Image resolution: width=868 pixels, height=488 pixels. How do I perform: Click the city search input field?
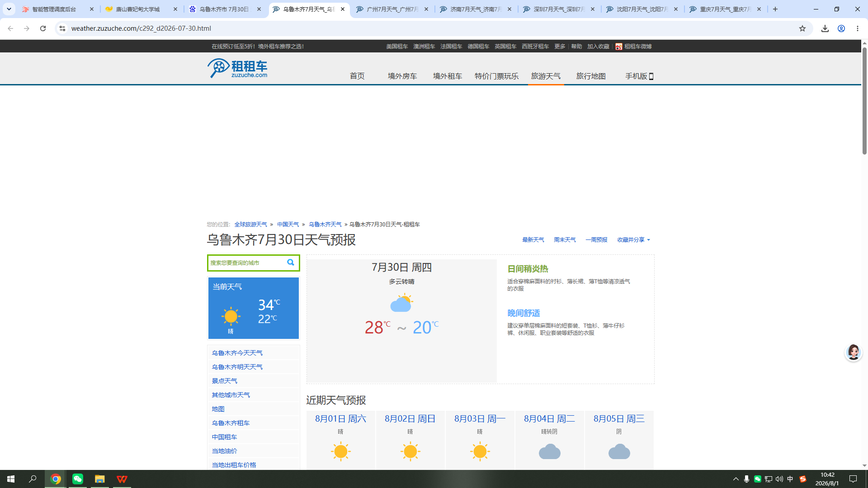click(246, 263)
